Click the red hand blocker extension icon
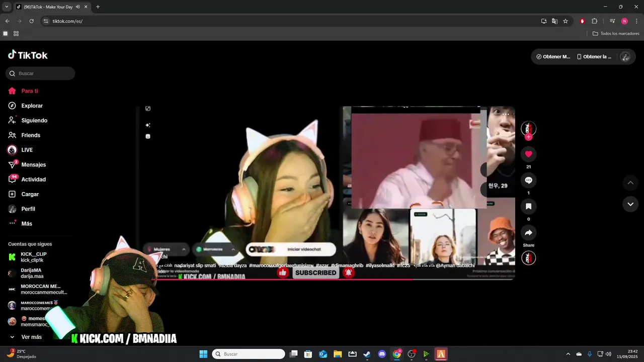644x362 pixels. pyautogui.click(x=582, y=21)
